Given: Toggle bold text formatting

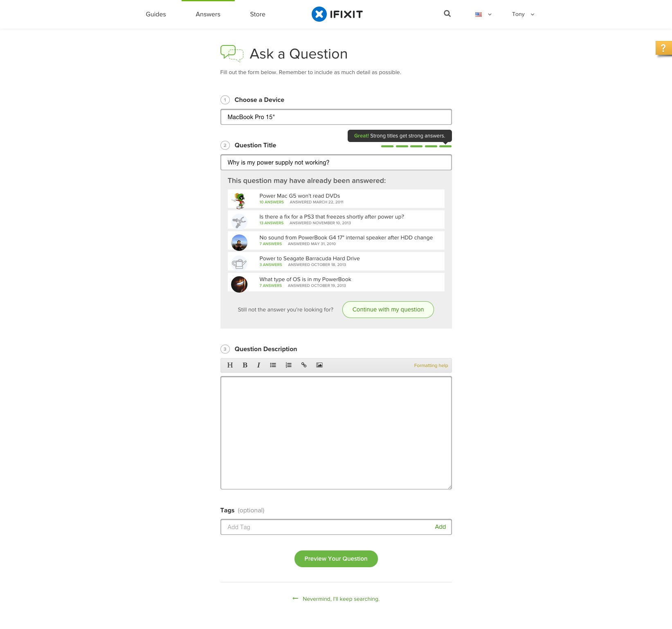Looking at the screenshot, I should click(x=245, y=365).
